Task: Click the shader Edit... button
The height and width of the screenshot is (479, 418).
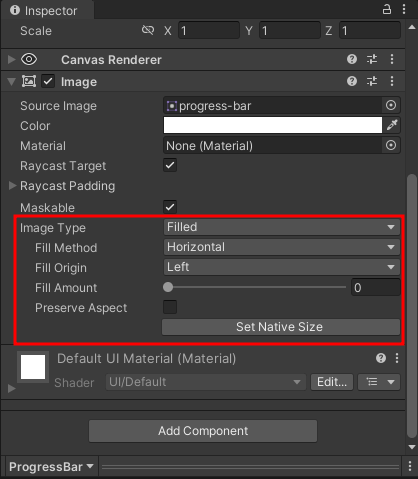Action: coord(332,382)
